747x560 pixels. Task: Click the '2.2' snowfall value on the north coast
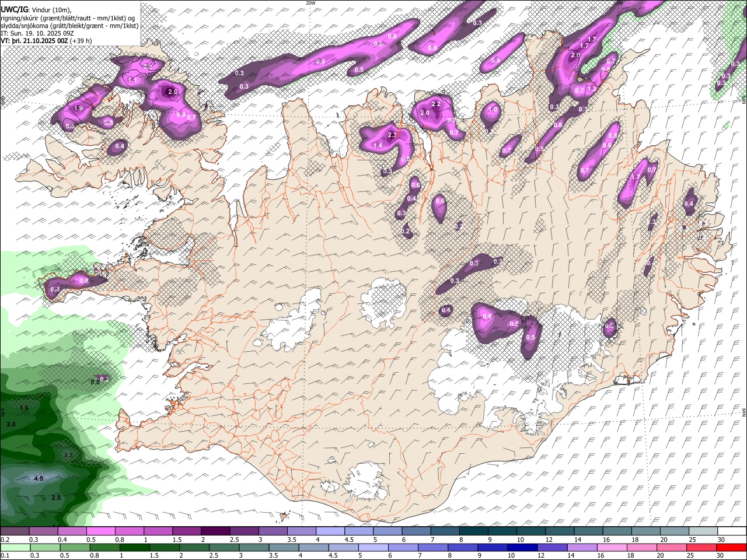[435, 104]
